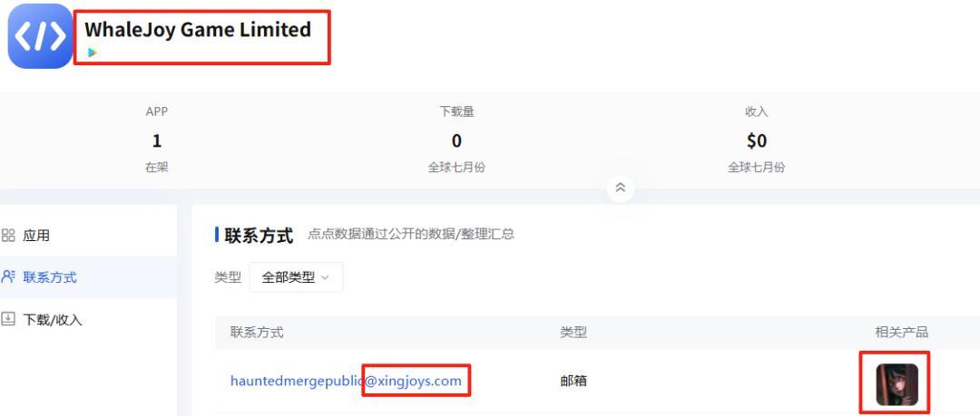Open the hauntedmergepublic@xingjoys.com email link
The height and width of the screenshot is (416, 980).
(346, 381)
